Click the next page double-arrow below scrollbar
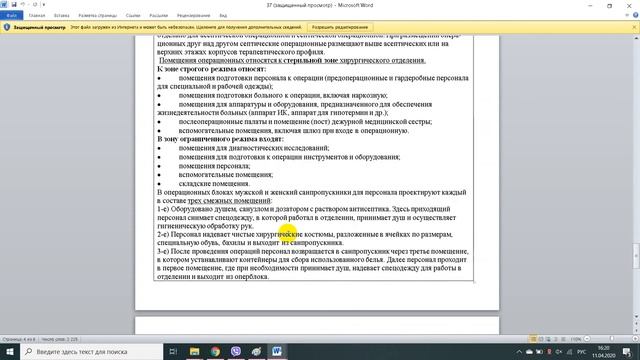This screenshot has height=360, width=640. click(636, 331)
